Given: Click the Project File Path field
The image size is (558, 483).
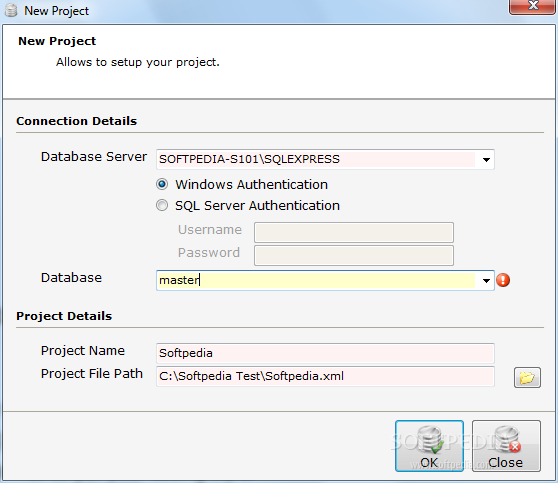Looking at the screenshot, I should 325,376.
